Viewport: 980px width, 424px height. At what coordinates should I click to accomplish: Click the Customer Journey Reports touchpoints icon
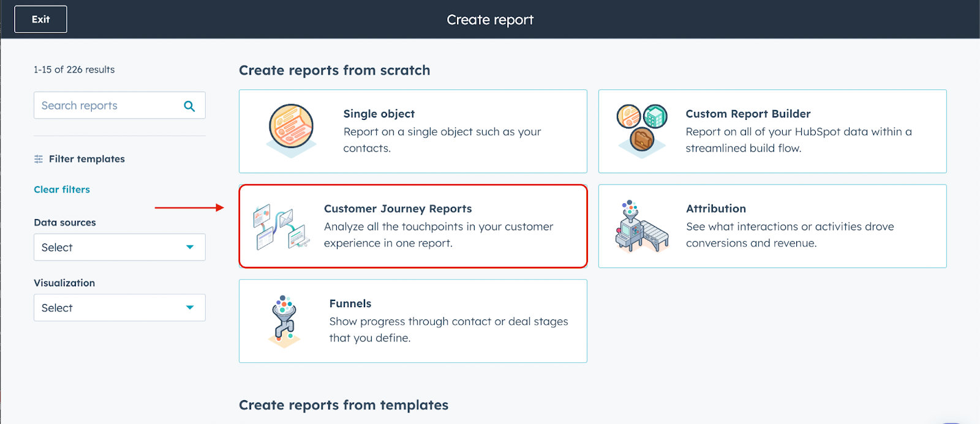[282, 226]
